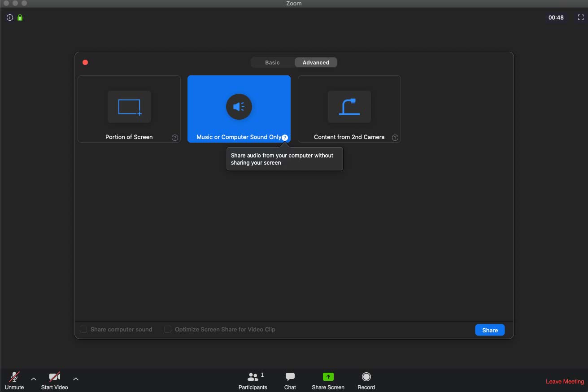Screen dimensions: 588x392
Task: Enable Share computer sound
Action: (x=83, y=329)
